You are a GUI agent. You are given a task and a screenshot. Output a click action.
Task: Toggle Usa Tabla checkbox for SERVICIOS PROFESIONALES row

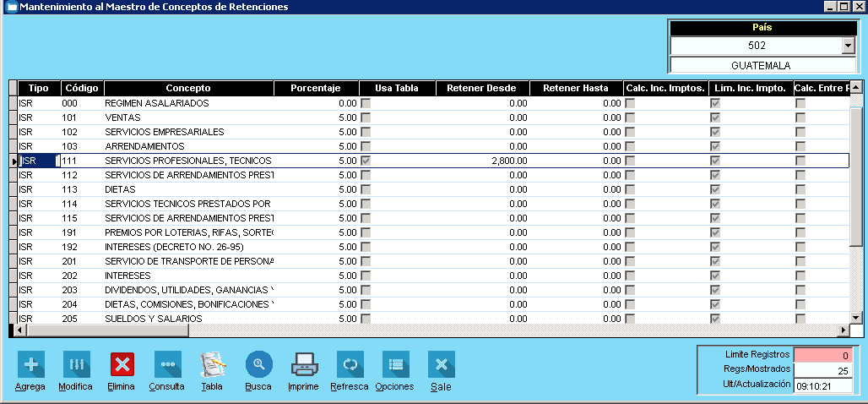coord(366,161)
